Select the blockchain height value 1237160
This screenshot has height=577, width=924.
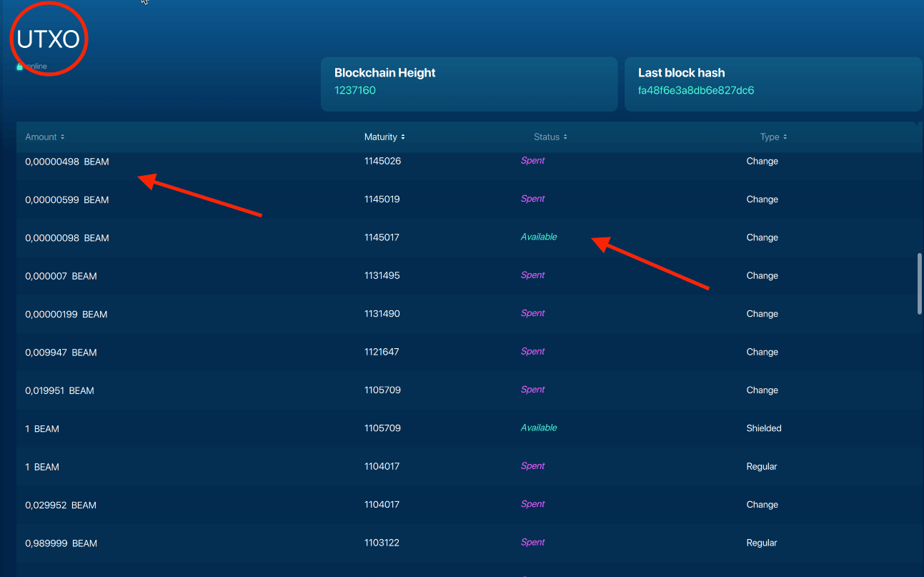[354, 90]
